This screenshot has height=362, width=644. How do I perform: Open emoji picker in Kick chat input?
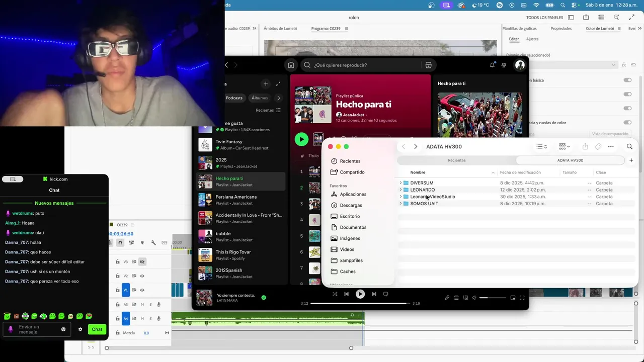point(63,329)
